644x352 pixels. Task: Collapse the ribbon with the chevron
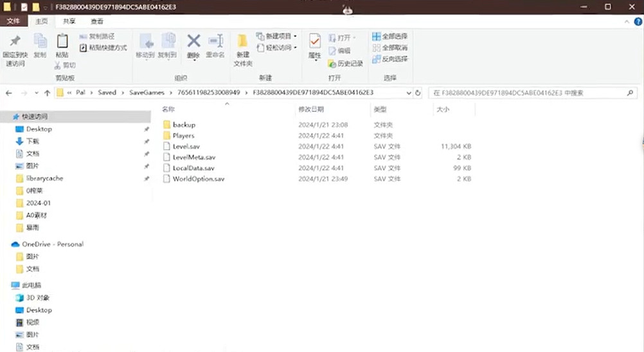click(627, 22)
